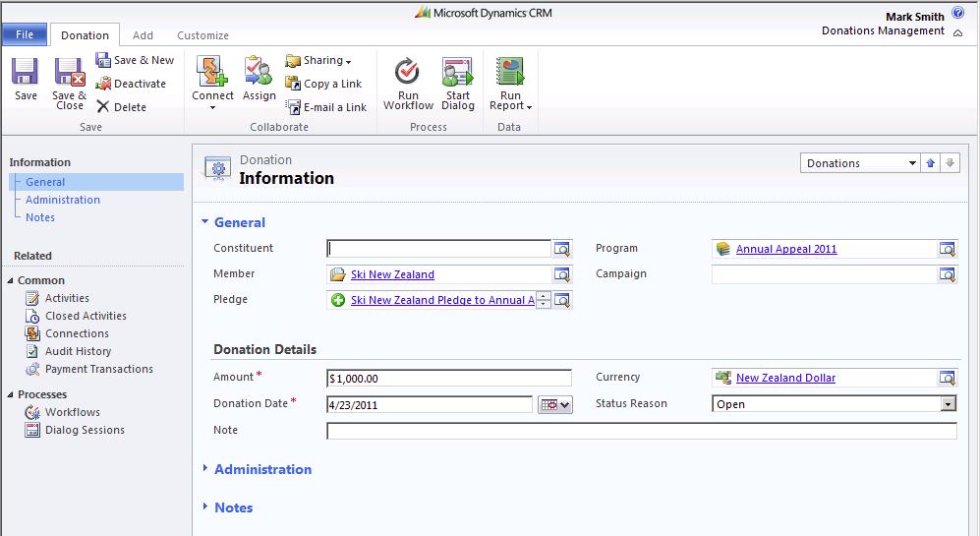Open Workflows in the sidebar
980x536 pixels.
coord(63,412)
